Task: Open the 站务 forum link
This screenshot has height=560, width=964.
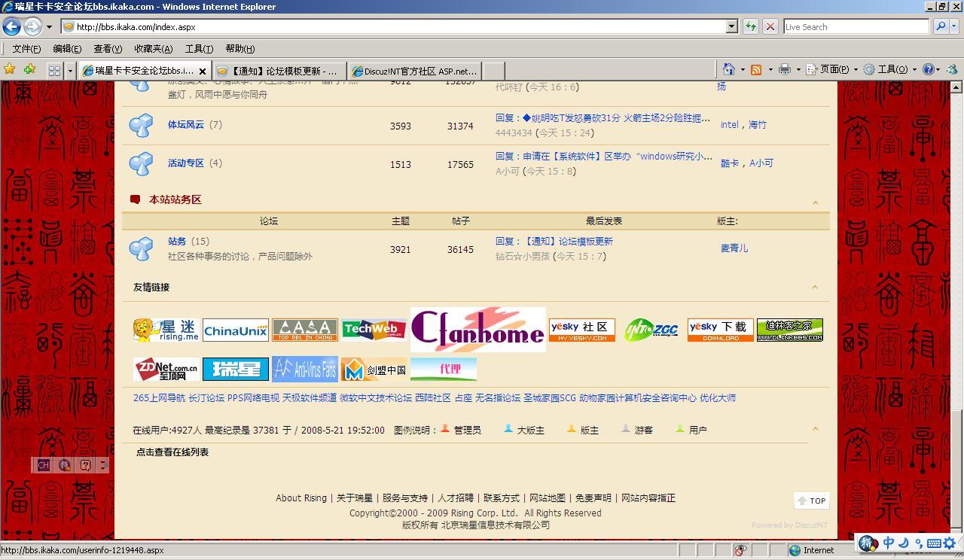Action: click(x=177, y=241)
